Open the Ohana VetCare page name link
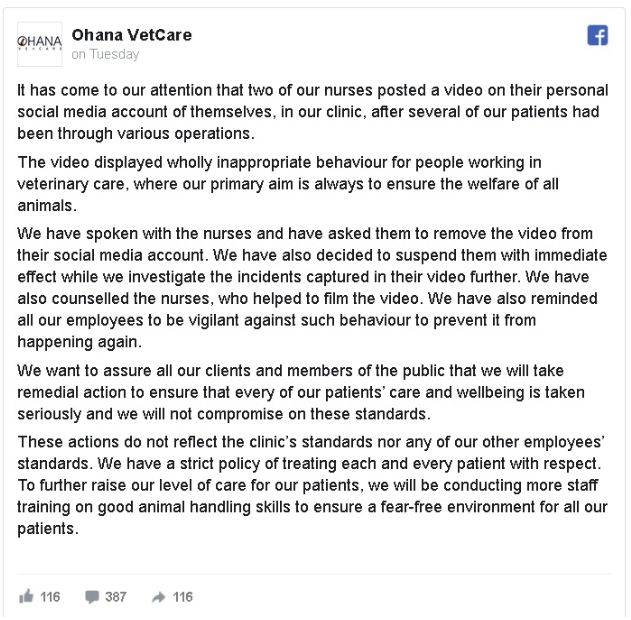This screenshot has height=620, width=631. tap(131, 35)
